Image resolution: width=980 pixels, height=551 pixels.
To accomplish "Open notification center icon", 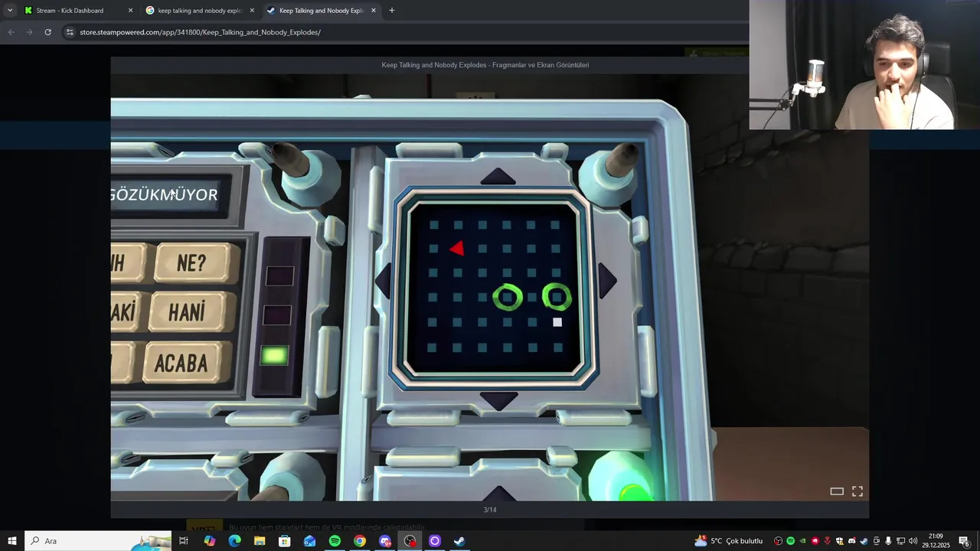I will pyautogui.click(x=965, y=541).
